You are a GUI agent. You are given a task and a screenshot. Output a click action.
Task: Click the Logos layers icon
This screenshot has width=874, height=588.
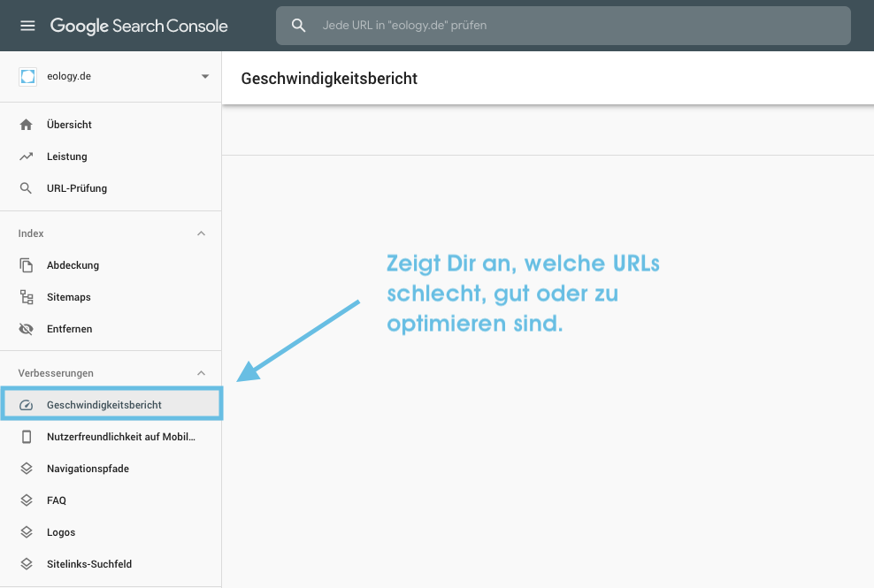coord(27,532)
